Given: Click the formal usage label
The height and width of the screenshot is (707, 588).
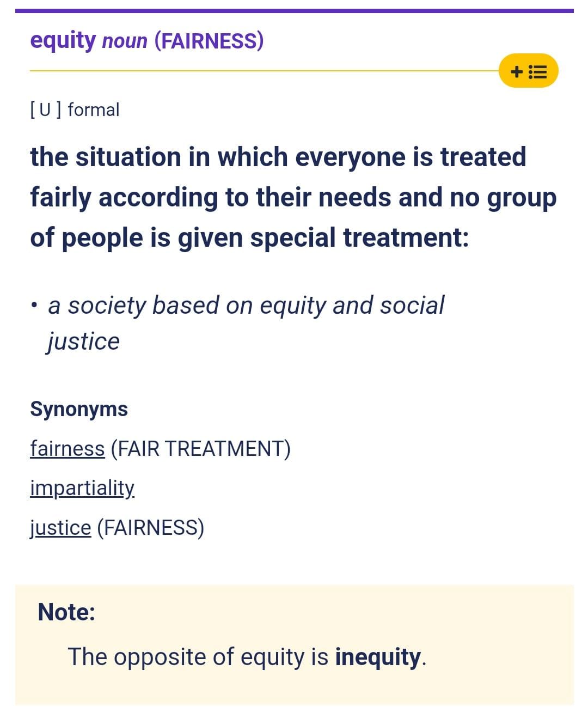Looking at the screenshot, I should 94,110.
